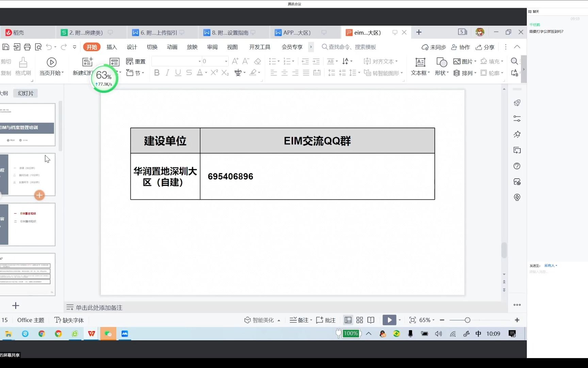This screenshot has height=368, width=588.
Task: Click the orange add slide plus button
Action: pos(39,195)
